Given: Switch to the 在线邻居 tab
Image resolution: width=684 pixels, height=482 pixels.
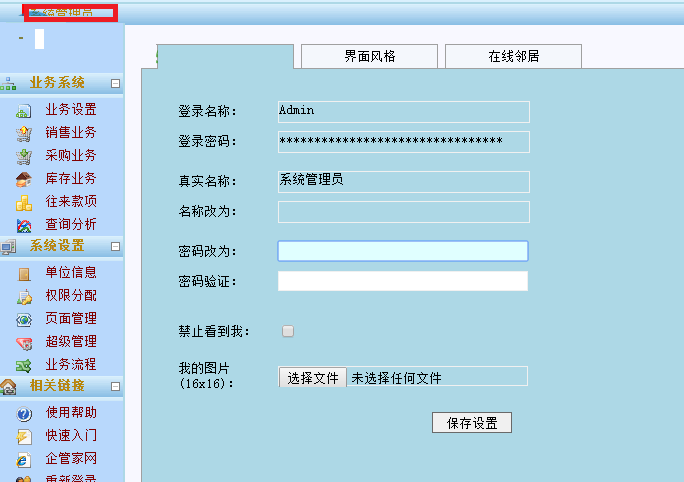Looking at the screenshot, I should tap(513, 56).
